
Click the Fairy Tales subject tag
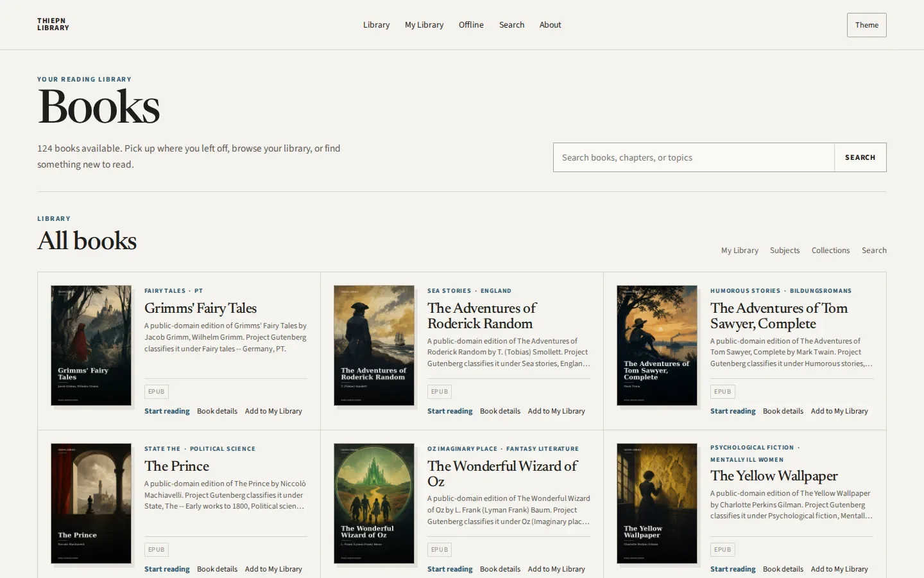165,291
